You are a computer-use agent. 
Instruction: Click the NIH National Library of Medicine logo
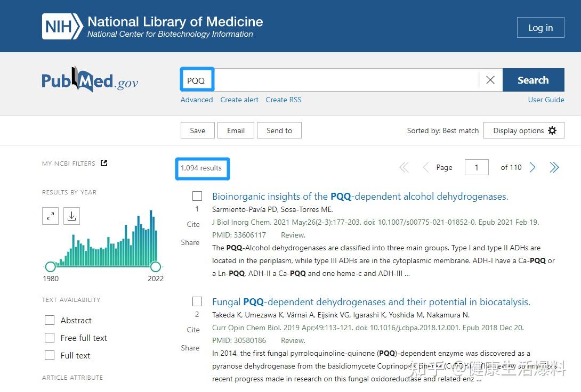152,27
